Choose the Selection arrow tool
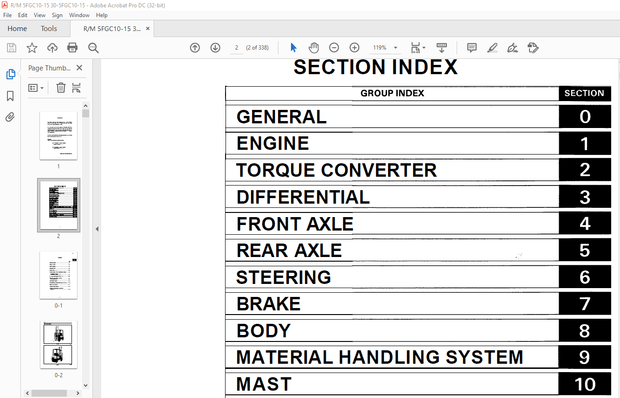This screenshot has height=398, width=620. [293, 48]
